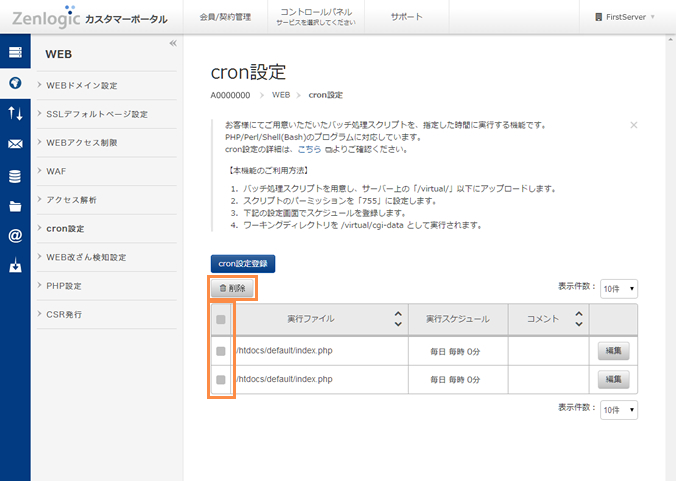This screenshot has width=676, height=481.
Task: Click the server icon in left sidebar
Action: point(15,53)
